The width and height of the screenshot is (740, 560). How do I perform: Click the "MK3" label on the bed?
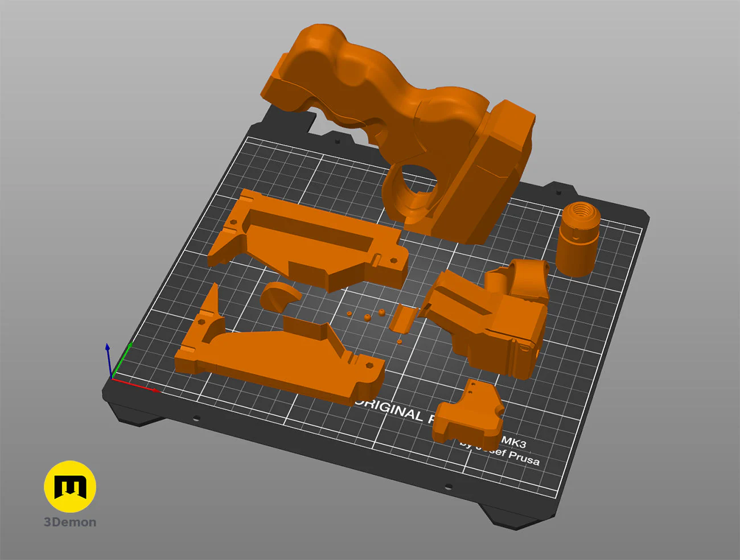pyautogui.click(x=513, y=442)
